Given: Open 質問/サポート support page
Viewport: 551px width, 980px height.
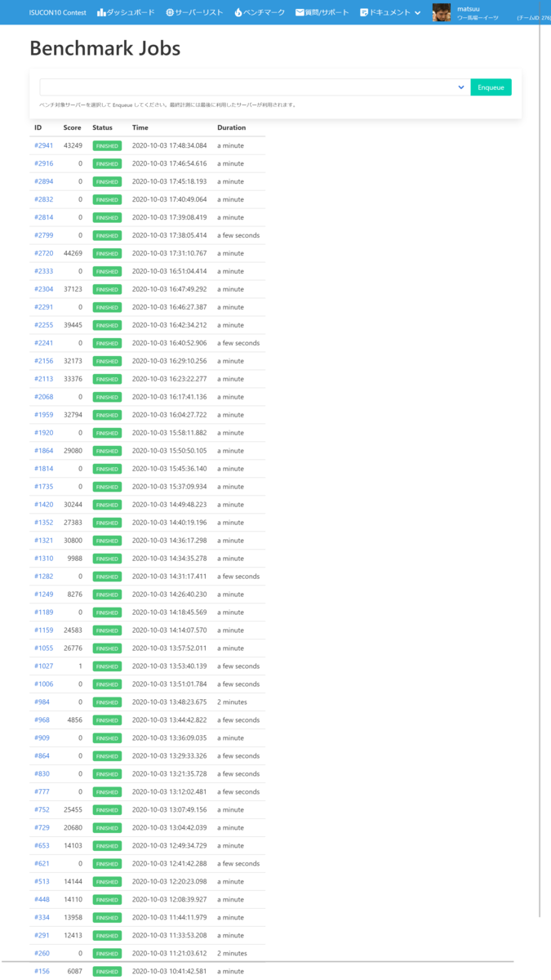Looking at the screenshot, I should pyautogui.click(x=322, y=12).
